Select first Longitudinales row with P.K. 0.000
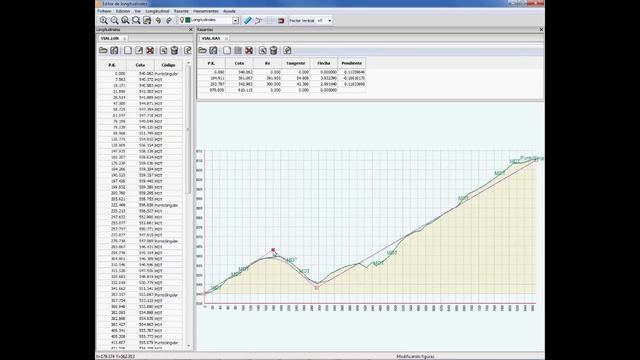Viewport: 640px width, 360px height. click(140, 73)
